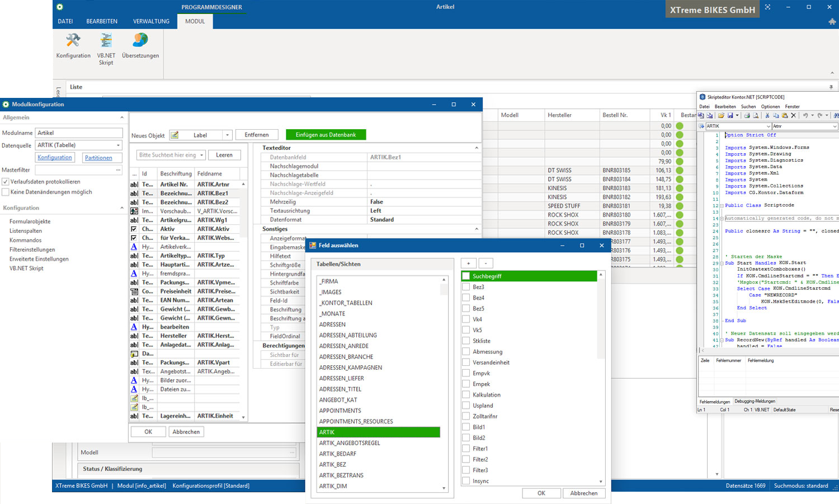Collapse the Konfiguration section

click(122, 208)
